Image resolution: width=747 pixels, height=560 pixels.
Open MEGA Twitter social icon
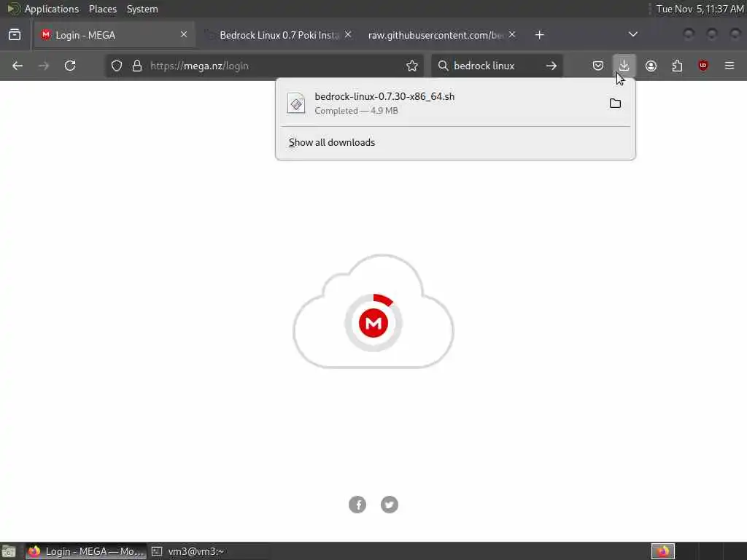coord(390,505)
